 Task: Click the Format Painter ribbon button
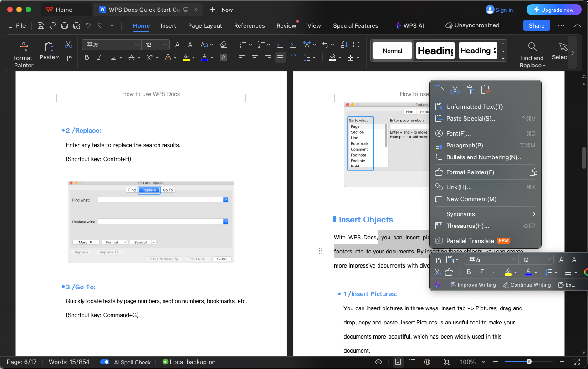click(23, 55)
